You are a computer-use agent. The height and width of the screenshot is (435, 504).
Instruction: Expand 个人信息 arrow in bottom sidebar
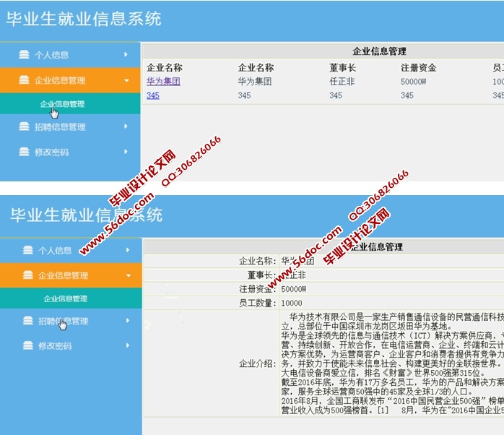(128, 250)
